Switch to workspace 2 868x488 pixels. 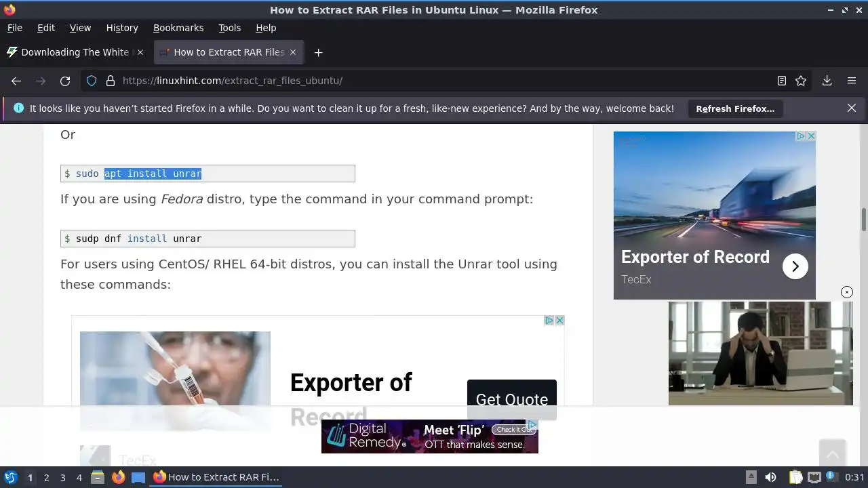tap(46, 477)
